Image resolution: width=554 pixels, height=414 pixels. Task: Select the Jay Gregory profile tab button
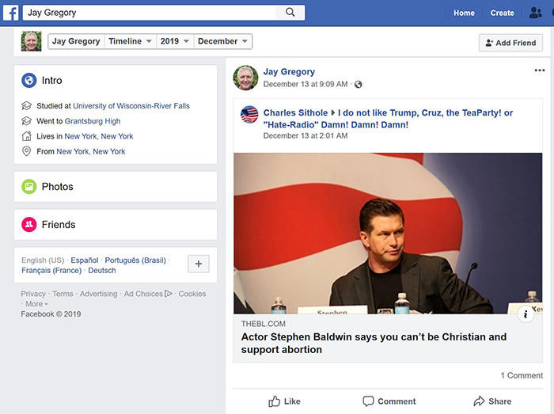(76, 41)
